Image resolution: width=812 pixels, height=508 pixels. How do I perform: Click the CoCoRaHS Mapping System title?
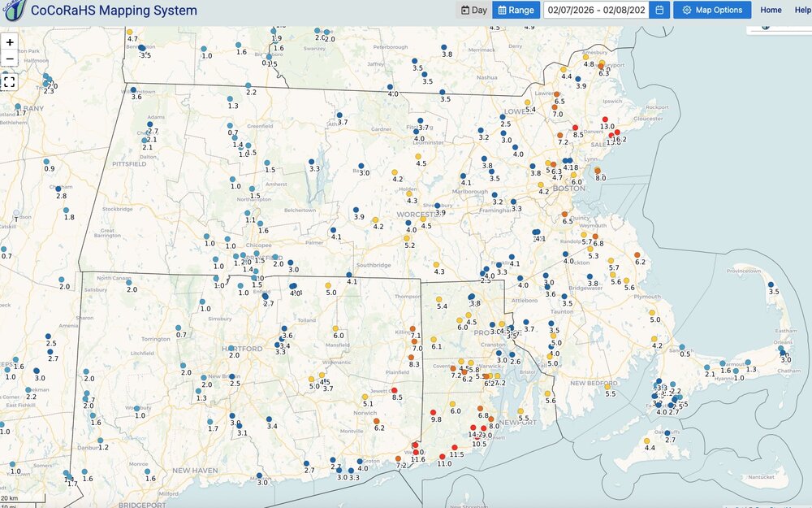114,11
